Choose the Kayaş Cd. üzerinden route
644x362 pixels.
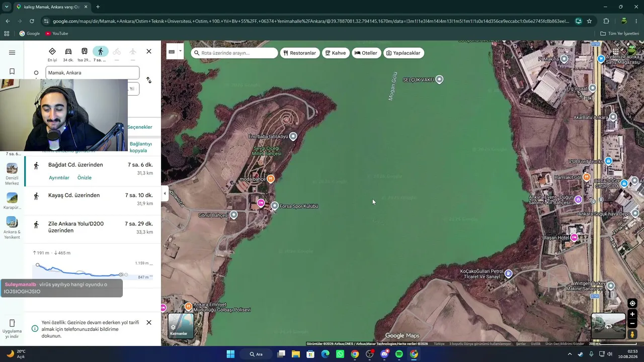pos(93,200)
